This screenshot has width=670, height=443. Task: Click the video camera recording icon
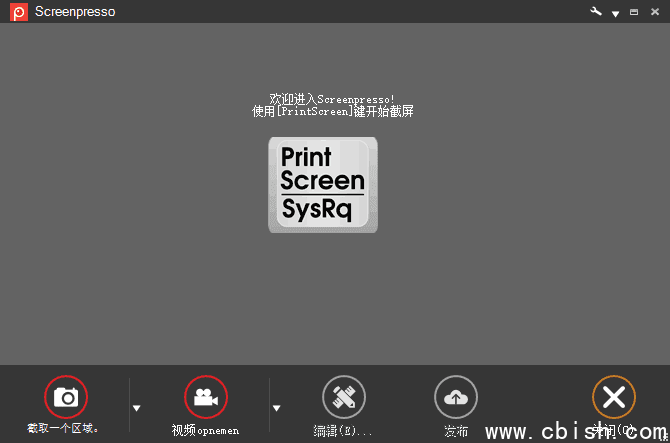206,397
